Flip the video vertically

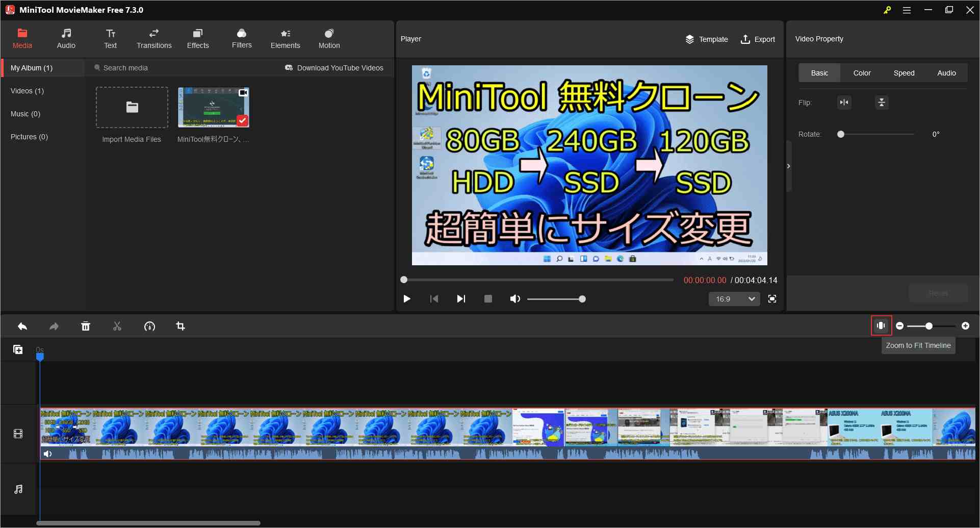tap(882, 103)
